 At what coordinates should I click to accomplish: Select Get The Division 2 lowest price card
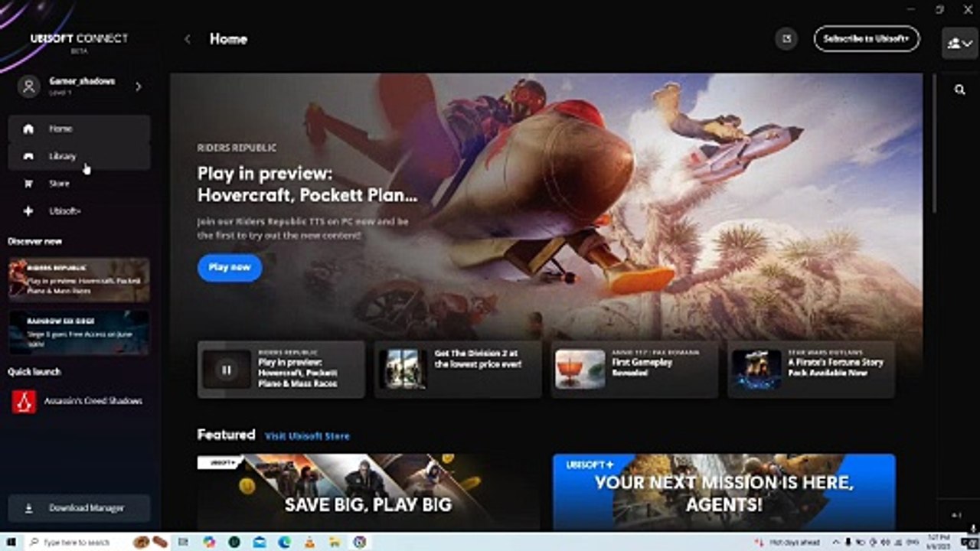(458, 370)
